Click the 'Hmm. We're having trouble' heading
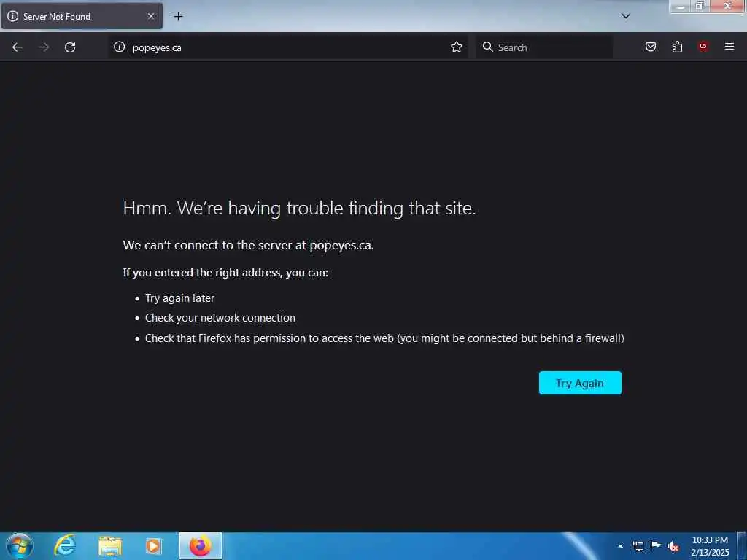 [x=299, y=208]
